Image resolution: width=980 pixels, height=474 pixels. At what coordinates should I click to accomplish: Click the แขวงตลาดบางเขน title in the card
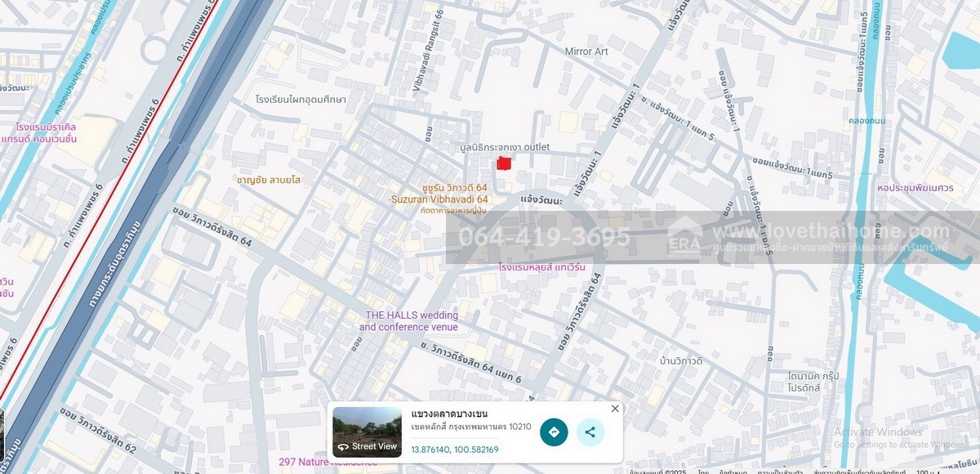pos(449,414)
